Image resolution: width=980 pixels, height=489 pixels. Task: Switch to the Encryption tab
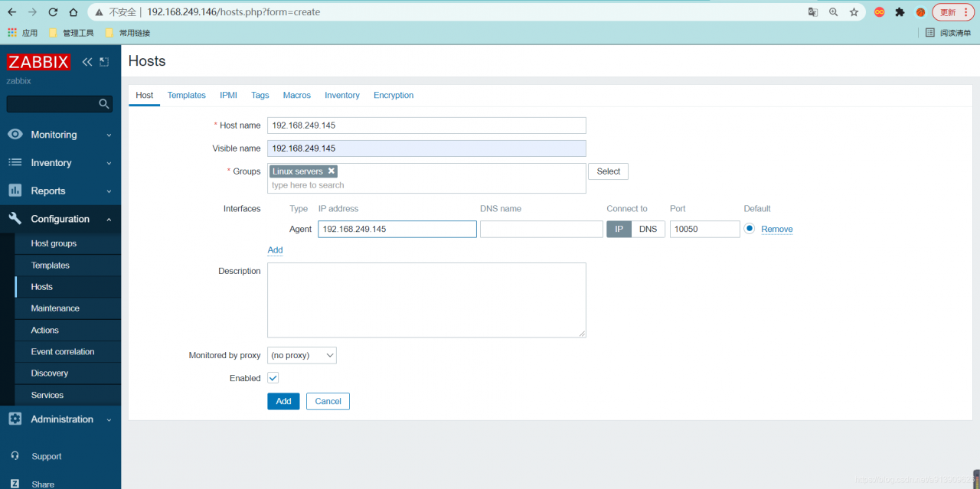[394, 95]
